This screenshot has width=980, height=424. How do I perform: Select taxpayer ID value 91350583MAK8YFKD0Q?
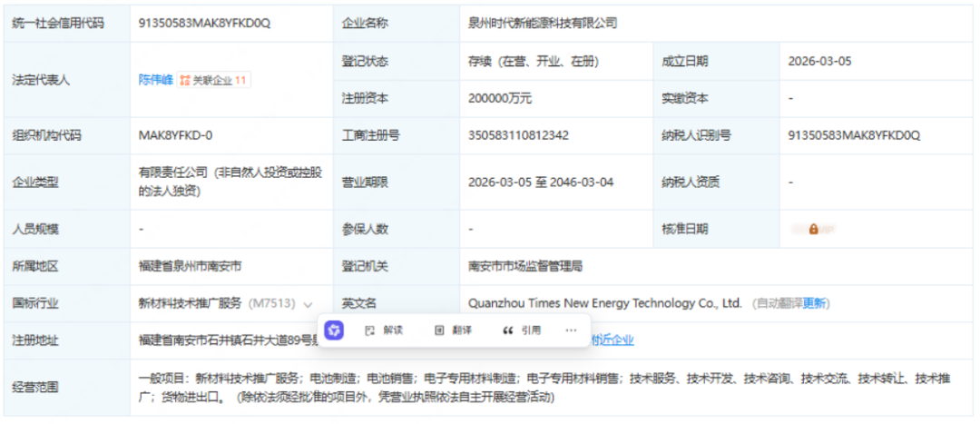pyautogui.click(x=854, y=135)
